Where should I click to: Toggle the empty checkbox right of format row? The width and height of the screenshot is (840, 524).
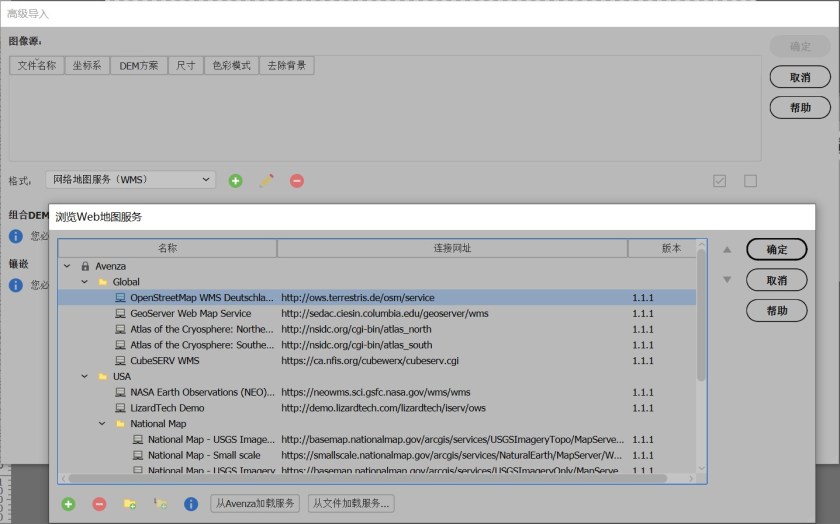750,181
